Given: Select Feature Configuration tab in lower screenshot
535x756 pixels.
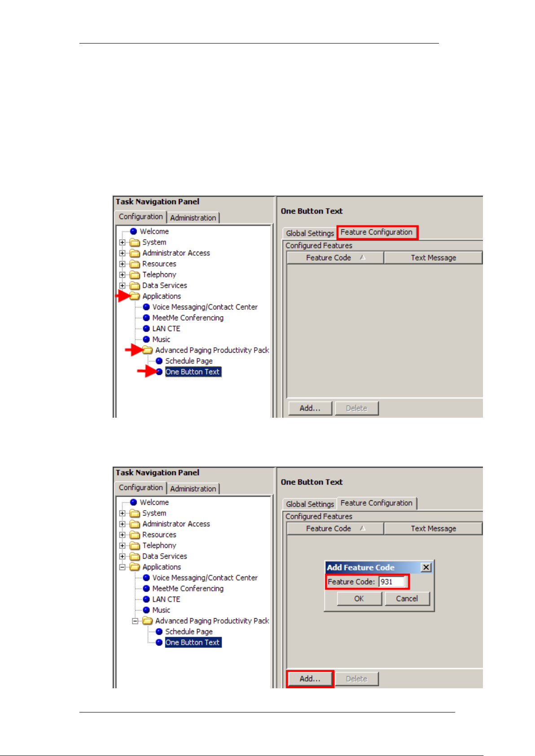Looking at the screenshot, I should [x=377, y=503].
